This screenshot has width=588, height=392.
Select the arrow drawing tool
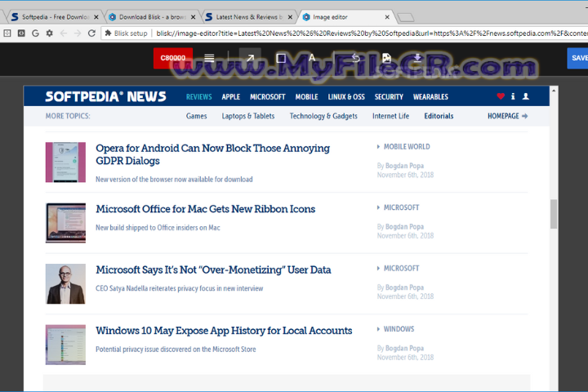(250, 58)
